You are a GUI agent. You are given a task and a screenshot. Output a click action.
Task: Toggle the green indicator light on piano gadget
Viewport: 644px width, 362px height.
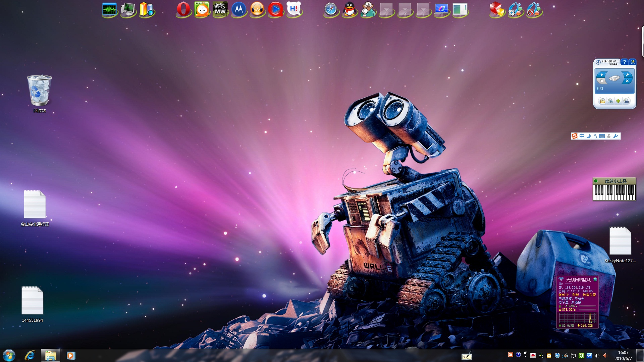click(x=596, y=181)
